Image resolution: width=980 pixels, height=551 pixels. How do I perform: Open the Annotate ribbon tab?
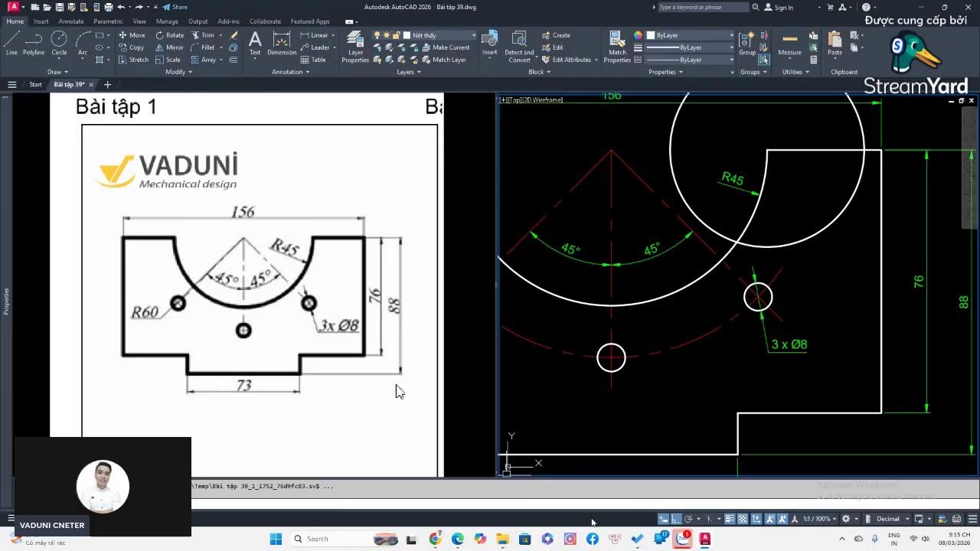click(x=71, y=21)
